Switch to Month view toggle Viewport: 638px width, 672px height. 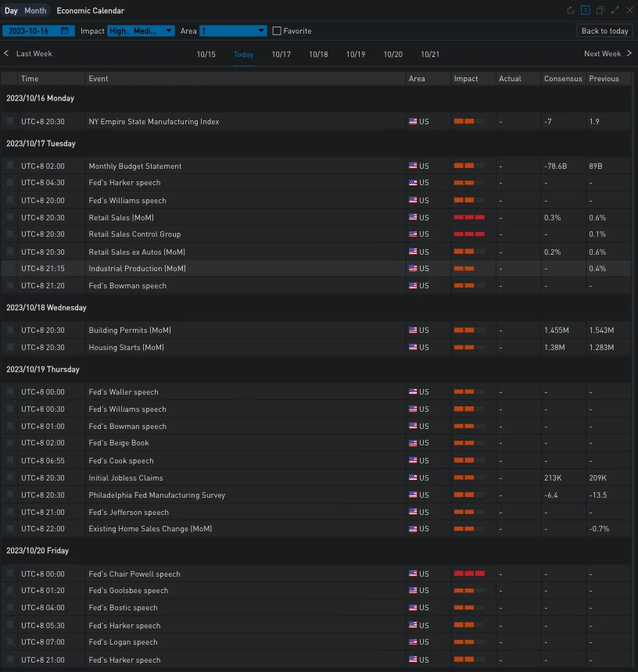(x=35, y=11)
